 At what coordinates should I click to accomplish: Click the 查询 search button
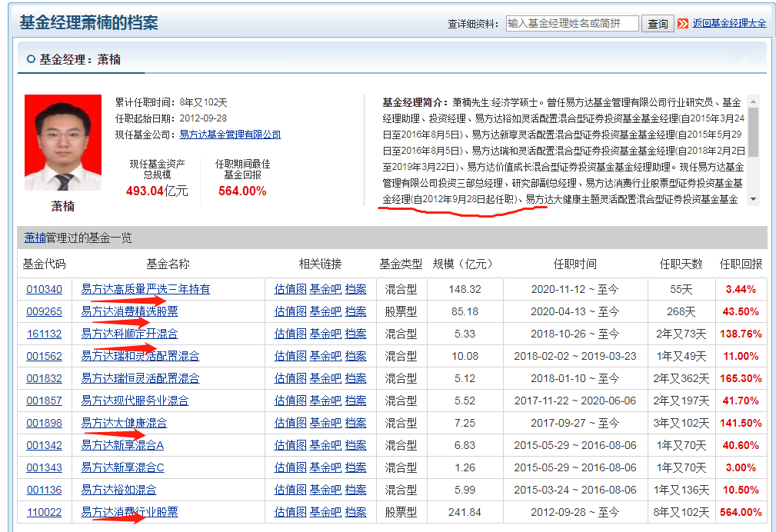[658, 23]
